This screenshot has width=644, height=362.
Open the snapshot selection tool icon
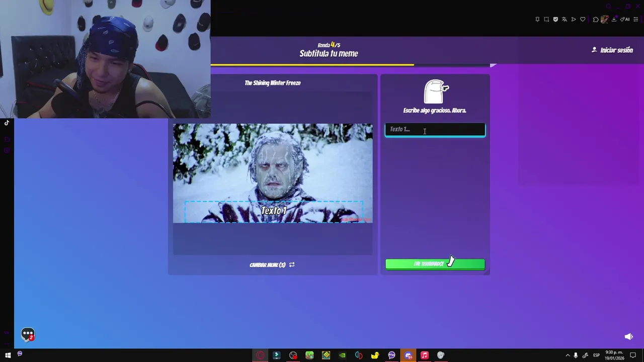pyautogui.click(x=546, y=19)
